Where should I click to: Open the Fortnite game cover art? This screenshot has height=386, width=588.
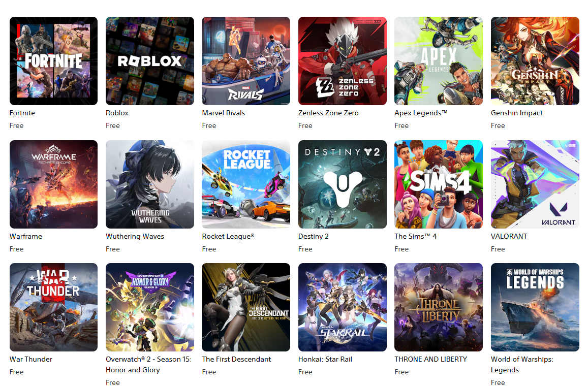54,61
